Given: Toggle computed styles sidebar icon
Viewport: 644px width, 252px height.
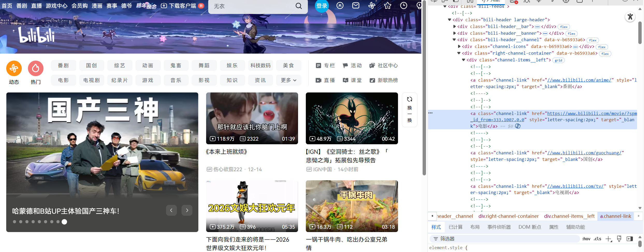Looking at the screenshot, I should [630, 239].
